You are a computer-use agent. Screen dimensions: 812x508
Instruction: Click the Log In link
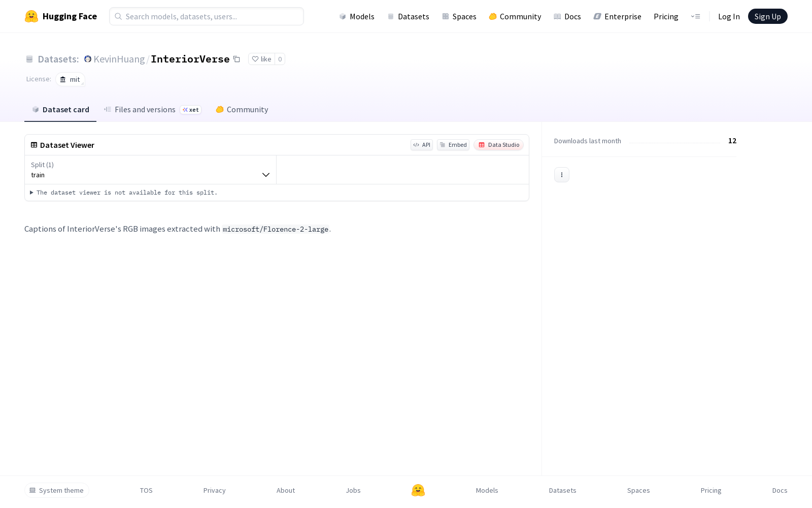(729, 16)
